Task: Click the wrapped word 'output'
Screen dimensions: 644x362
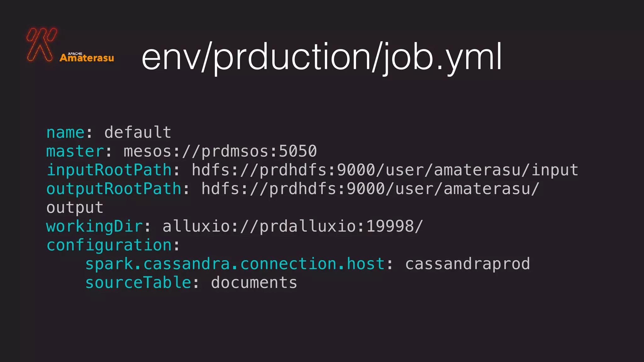Action: (75, 208)
